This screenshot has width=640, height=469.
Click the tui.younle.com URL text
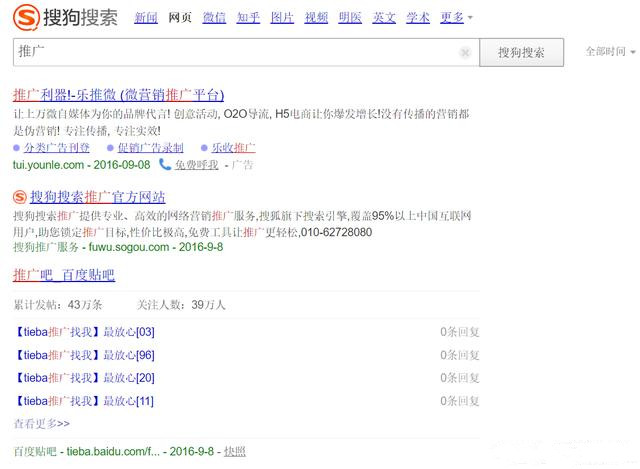pyautogui.click(x=48, y=165)
